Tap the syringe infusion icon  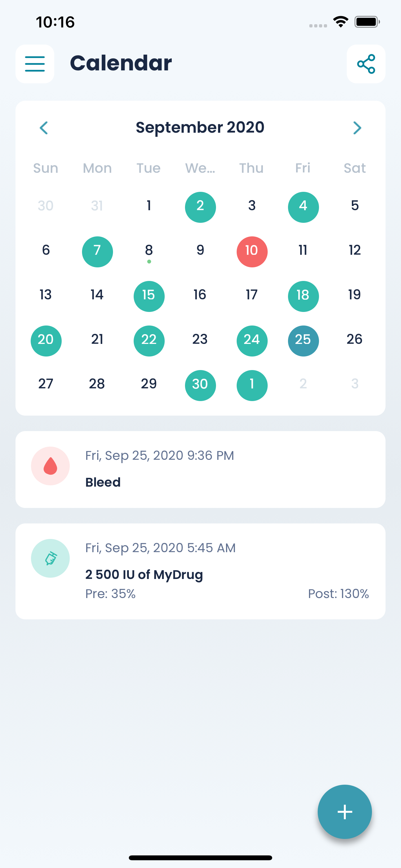coord(51,558)
